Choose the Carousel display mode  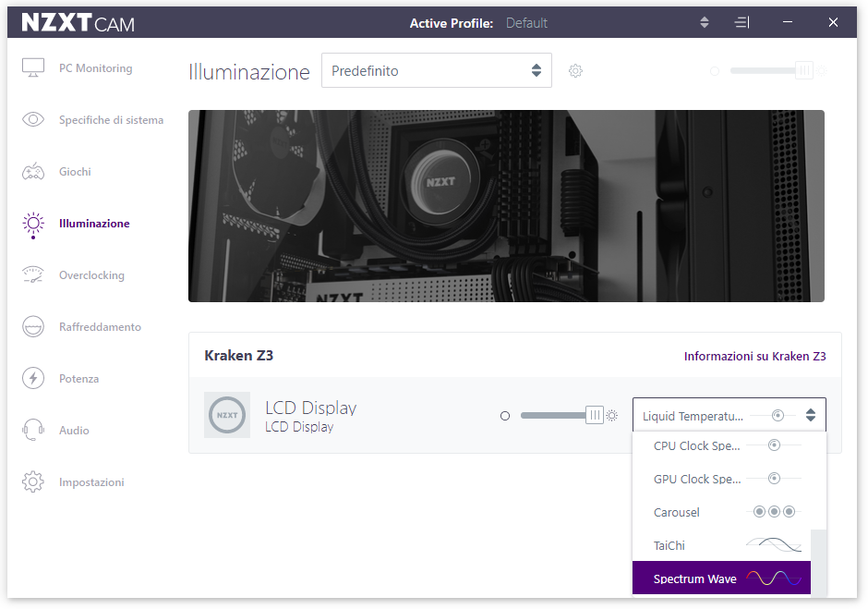(721, 512)
